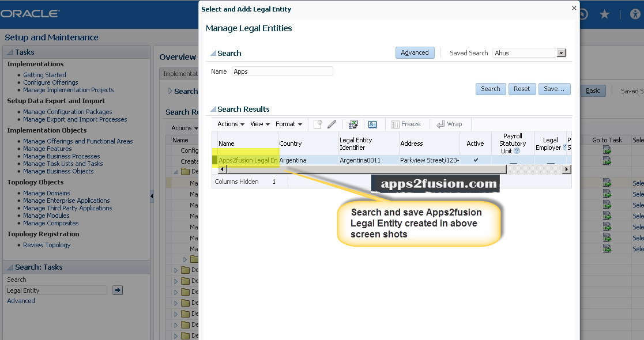Collapse the expanded folder in task tree
Screen dimensions: 644x340
coord(176,172)
